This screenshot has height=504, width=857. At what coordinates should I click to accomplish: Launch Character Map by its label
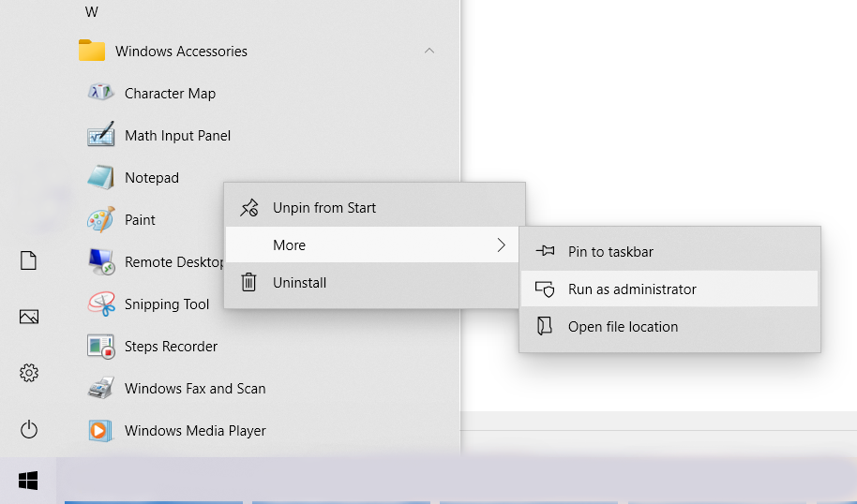pyautogui.click(x=170, y=94)
